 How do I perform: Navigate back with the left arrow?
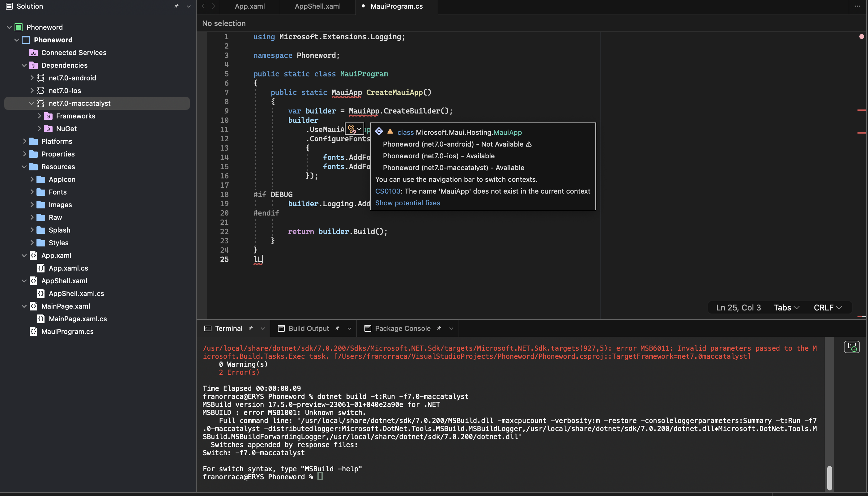(x=203, y=6)
